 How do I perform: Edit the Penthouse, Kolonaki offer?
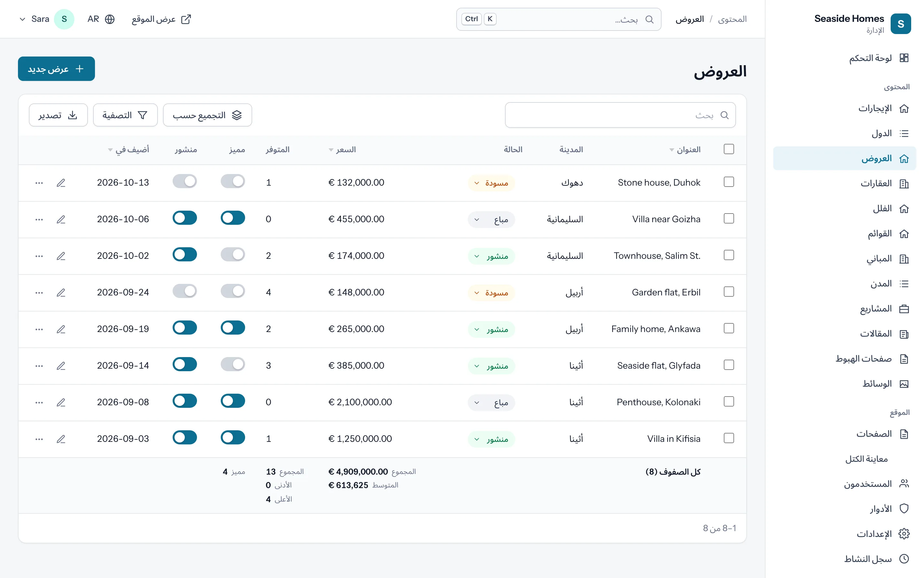61,403
